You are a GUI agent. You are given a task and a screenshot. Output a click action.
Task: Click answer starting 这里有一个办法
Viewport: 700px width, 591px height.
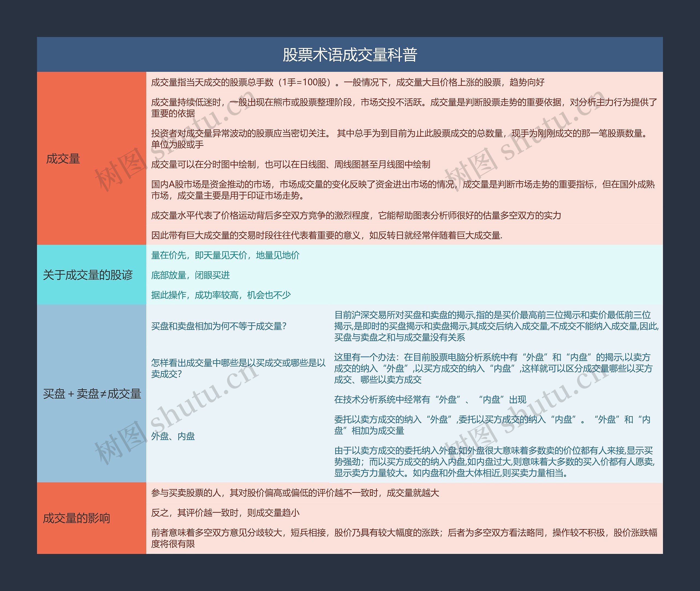(493, 368)
